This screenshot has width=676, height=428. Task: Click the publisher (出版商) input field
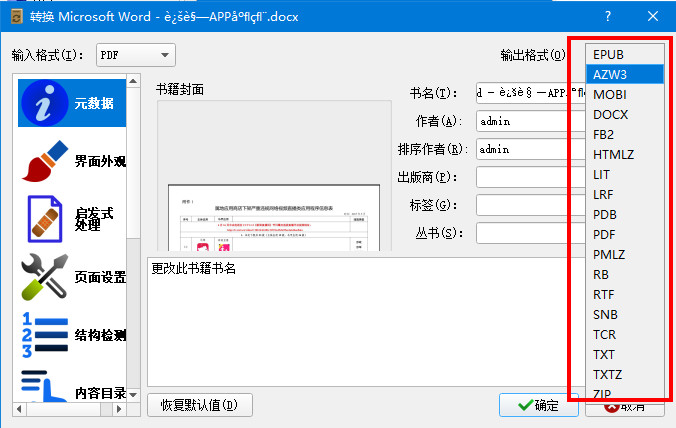[x=530, y=177]
